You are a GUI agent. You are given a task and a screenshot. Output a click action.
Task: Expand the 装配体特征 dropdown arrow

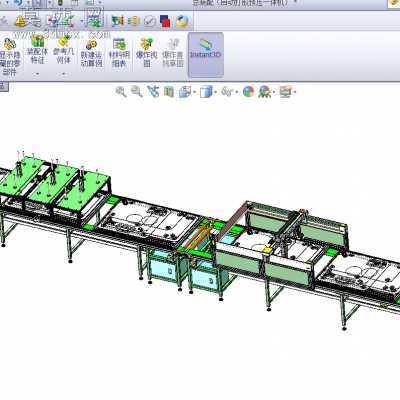37,73
